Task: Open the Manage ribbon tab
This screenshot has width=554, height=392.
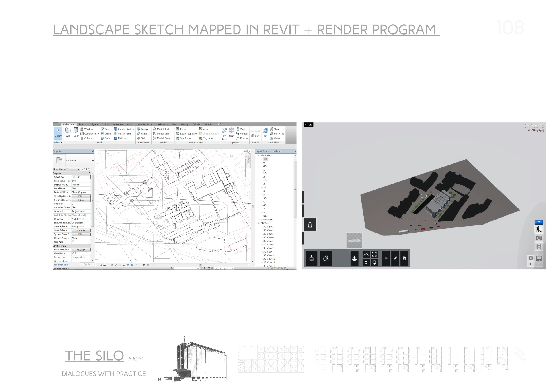Action: (x=185, y=124)
